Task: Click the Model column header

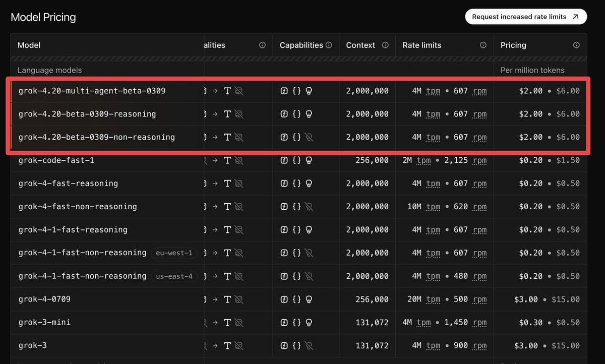Action: tap(29, 45)
